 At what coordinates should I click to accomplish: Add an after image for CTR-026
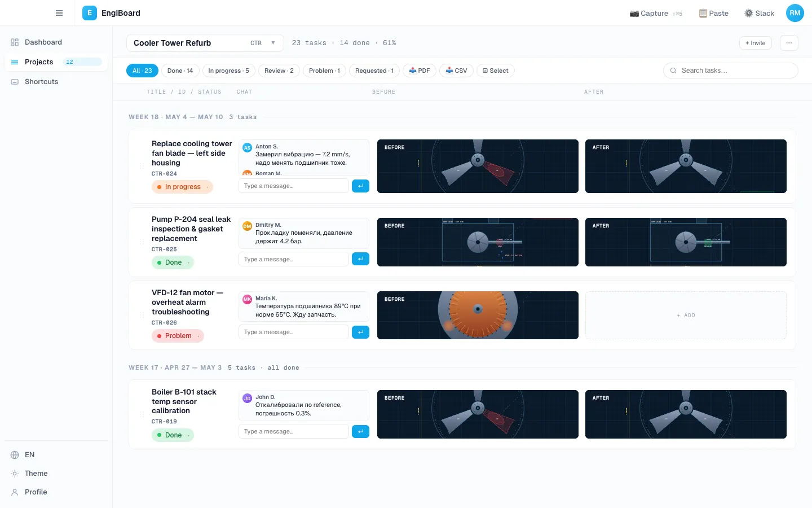pyautogui.click(x=686, y=316)
